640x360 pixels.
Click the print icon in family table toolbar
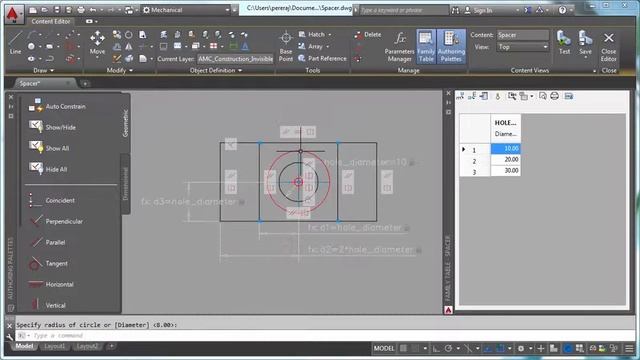[x=554, y=96]
